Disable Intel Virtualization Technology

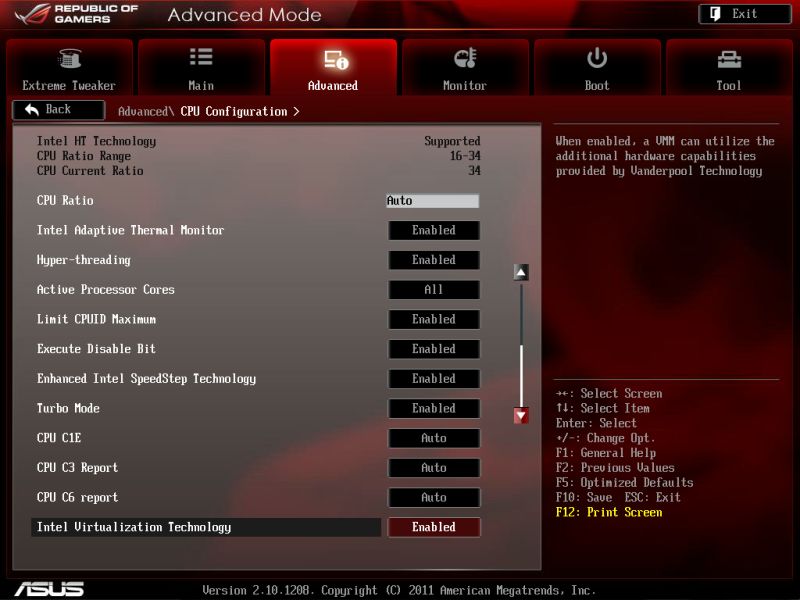433,527
